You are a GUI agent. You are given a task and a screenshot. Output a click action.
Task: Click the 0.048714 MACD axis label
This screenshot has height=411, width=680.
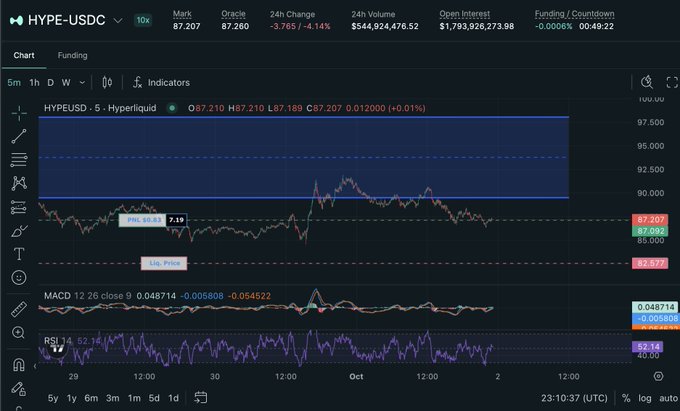tap(655, 307)
